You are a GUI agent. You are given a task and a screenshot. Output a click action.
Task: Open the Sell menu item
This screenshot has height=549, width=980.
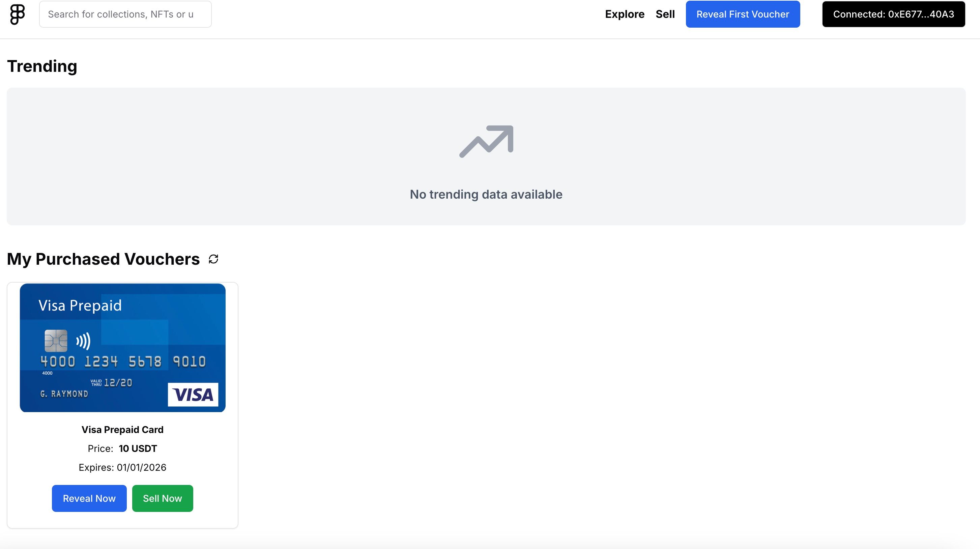tap(665, 14)
